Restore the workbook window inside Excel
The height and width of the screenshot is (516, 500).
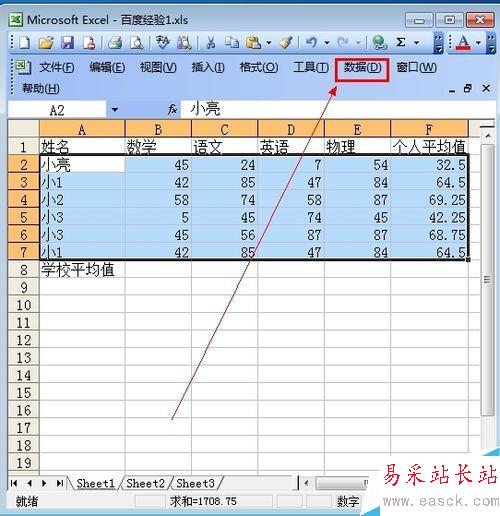[468, 88]
